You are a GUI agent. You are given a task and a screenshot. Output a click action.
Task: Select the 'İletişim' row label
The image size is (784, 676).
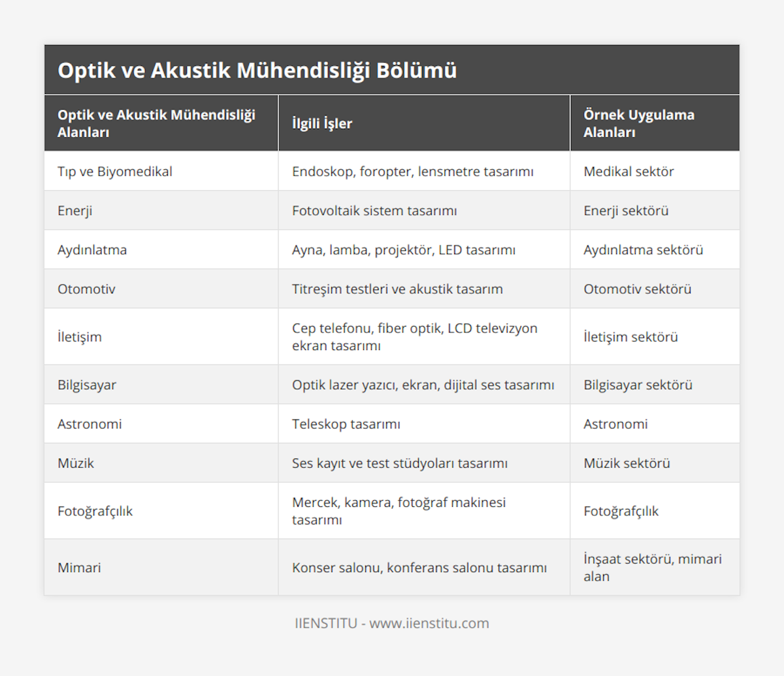tap(80, 337)
